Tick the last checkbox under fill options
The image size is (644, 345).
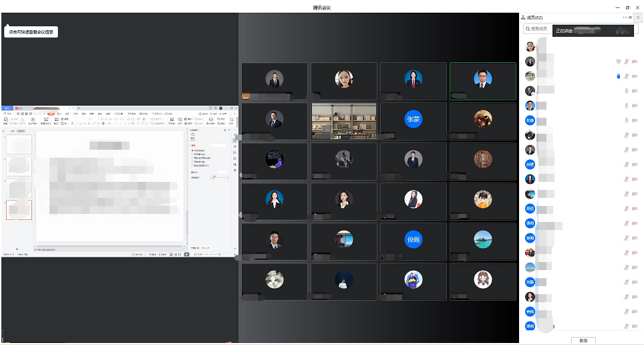pos(192,164)
